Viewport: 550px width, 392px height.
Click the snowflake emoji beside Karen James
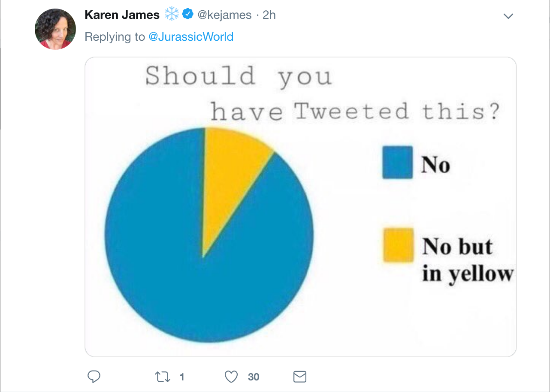[x=172, y=15]
